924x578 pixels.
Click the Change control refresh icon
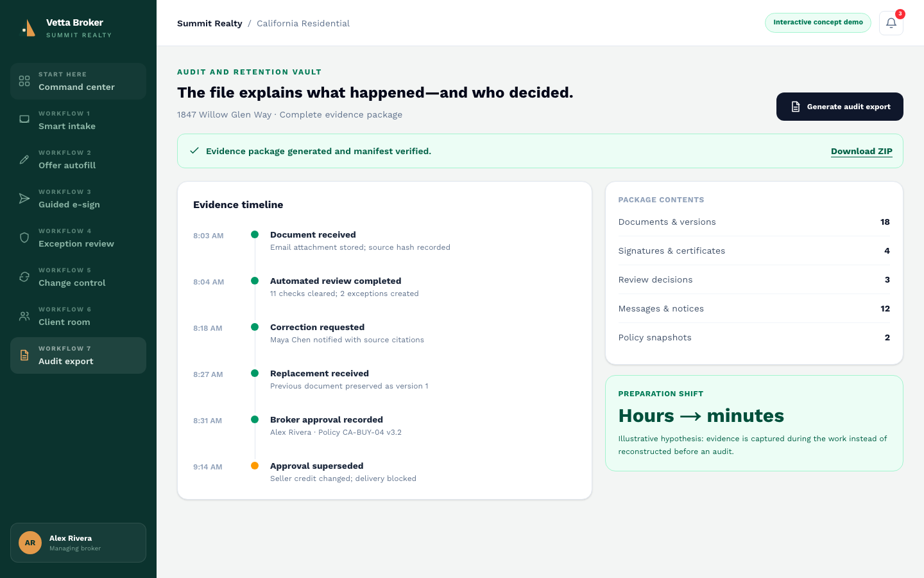tap(24, 277)
